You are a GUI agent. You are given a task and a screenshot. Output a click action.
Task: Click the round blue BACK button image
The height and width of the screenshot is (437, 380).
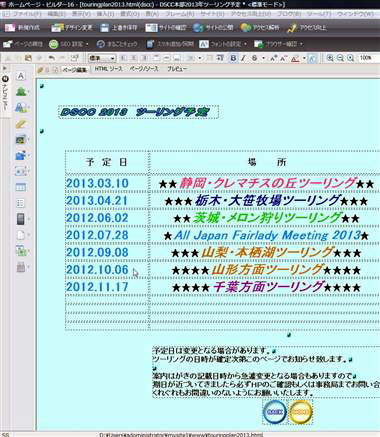(274, 412)
